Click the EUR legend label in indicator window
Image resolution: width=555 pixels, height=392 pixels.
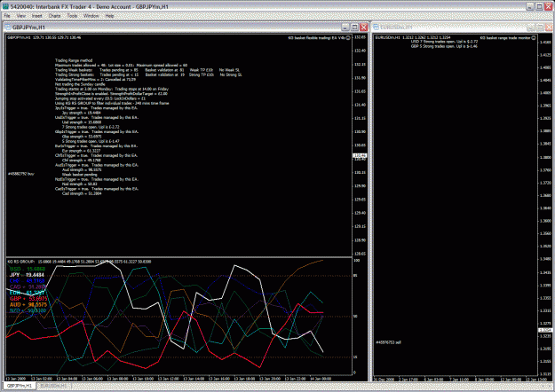click(x=27, y=293)
